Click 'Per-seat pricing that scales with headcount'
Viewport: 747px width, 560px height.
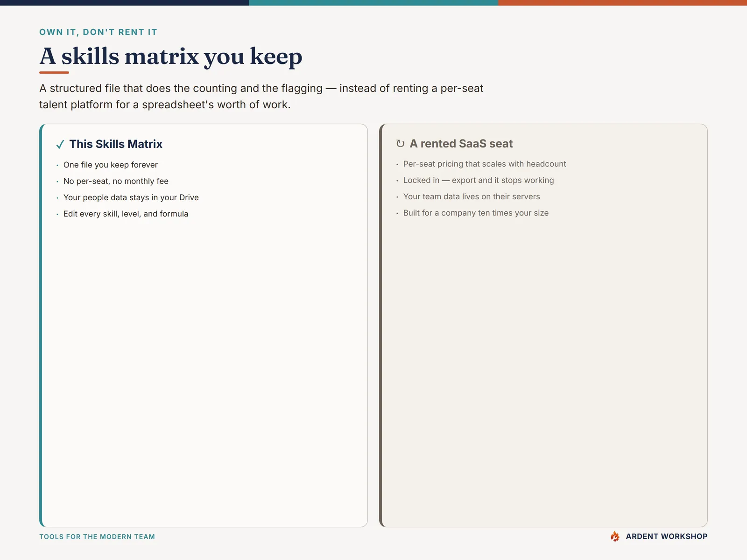[x=485, y=164]
